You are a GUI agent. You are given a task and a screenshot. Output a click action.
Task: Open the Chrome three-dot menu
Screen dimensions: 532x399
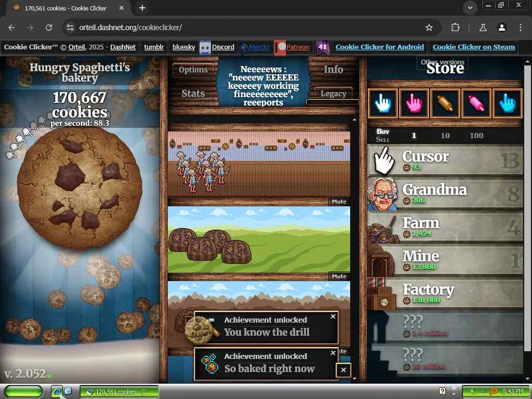click(x=520, y=28)
